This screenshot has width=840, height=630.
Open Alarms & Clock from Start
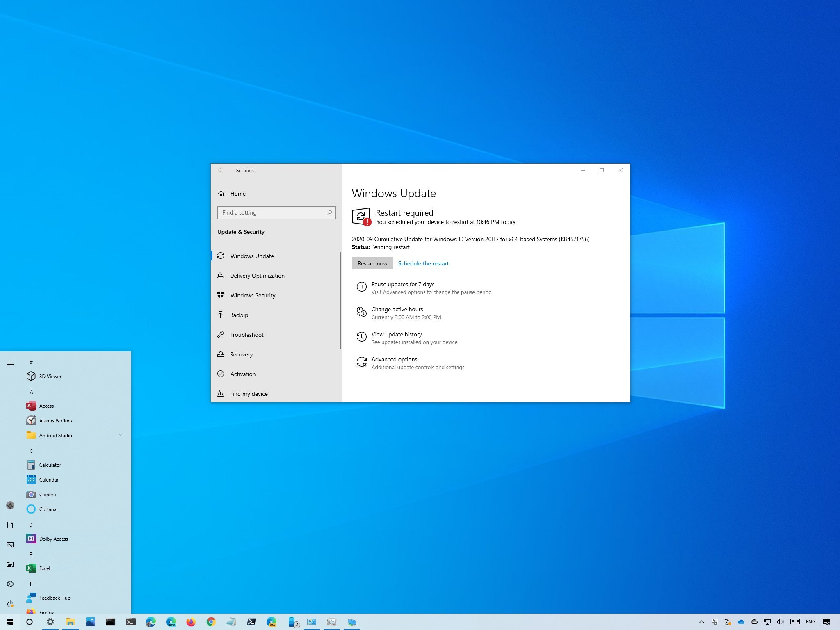[x=75, y=420]
